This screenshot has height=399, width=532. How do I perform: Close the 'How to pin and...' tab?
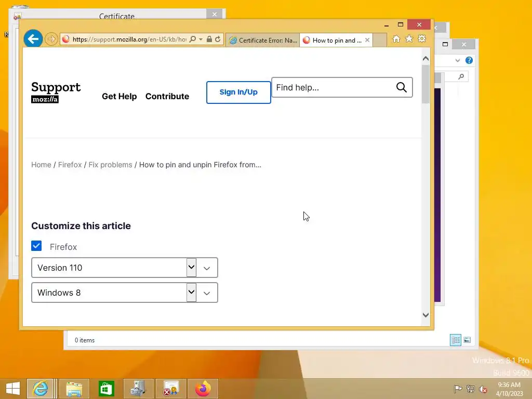[x=367, y=40]
